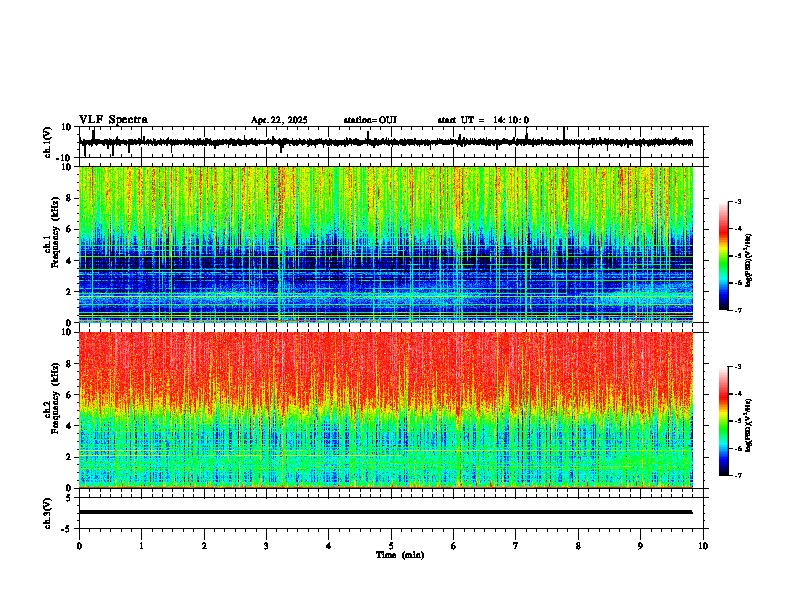Click the ch.1 color bar log(PSD) unit label
This screenshot has height=612, width=792.
pyautogui.click(x=749, y=261)
